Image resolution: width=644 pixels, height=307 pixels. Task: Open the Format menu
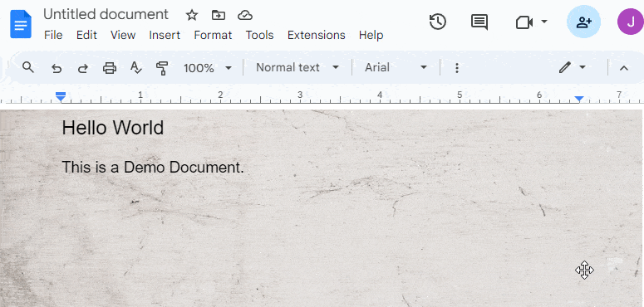click(x=213, y=35)
